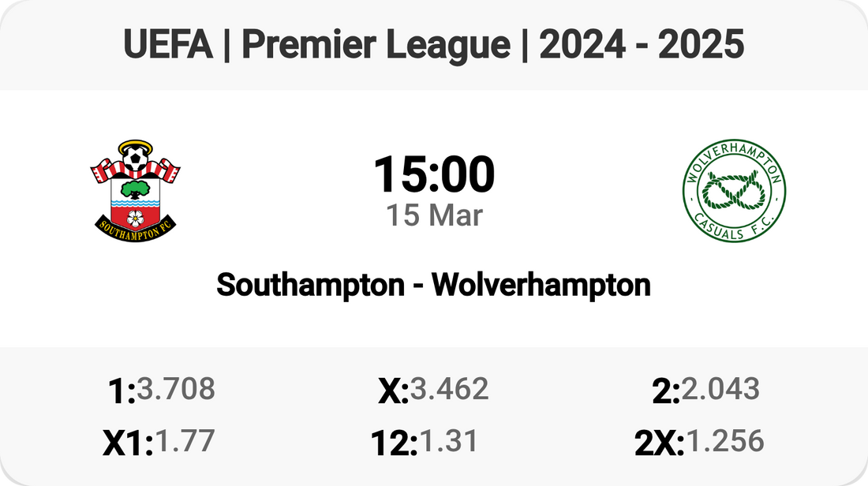Select the away win odds 2.043
The height and width of the screenshot is (486, 868).
coord(720,389)
